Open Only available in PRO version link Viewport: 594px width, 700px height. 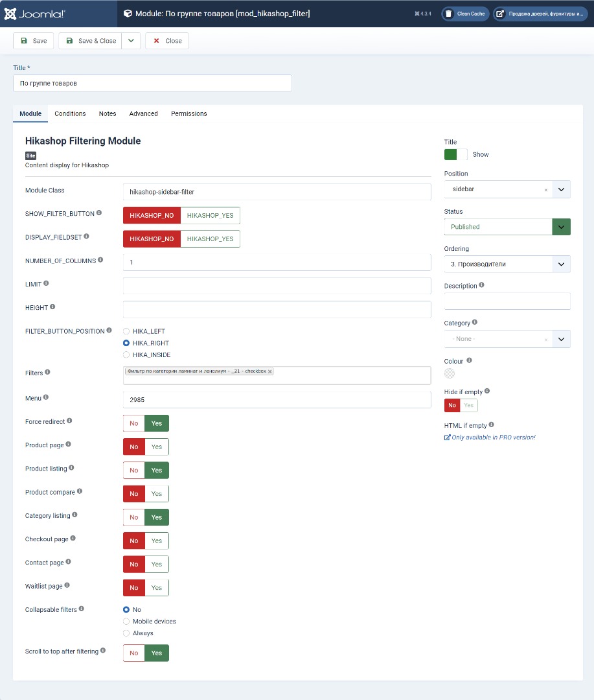(x=490, y=437)
